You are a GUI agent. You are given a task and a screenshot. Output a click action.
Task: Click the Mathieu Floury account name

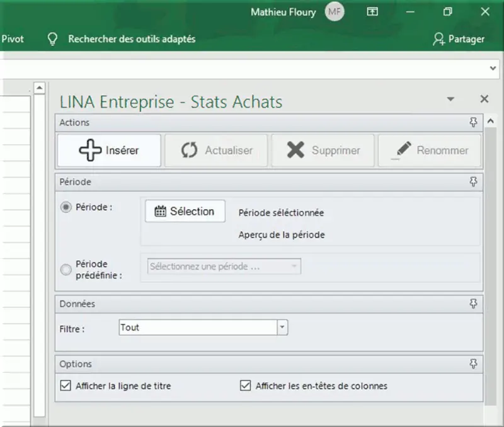click(x=283, y=12)
